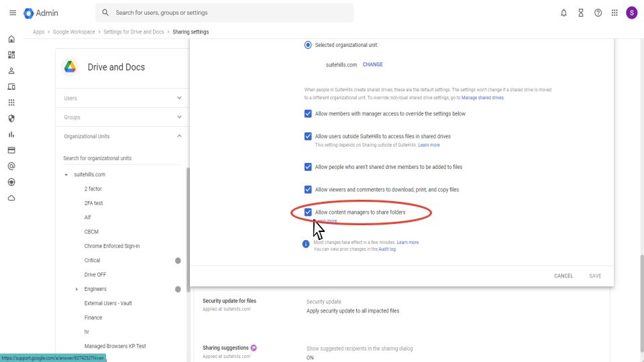Expand the Groups section
This screenshot has width=644, height=362.
[x=122, y=117]
